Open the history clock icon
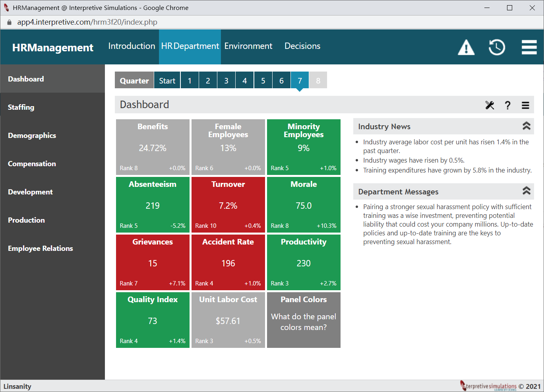Viewport: 544px width, 392px height. pyautogui.click(x=497, y=47)
